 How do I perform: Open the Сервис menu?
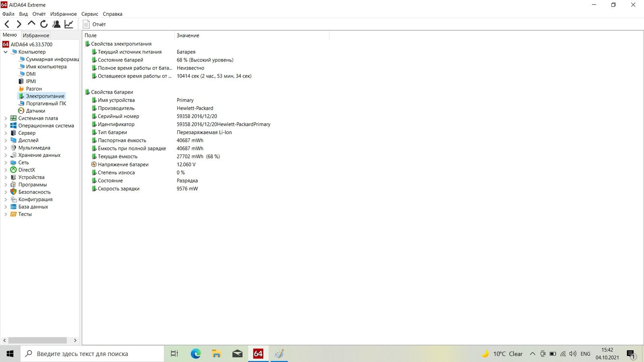pos(90,14)
